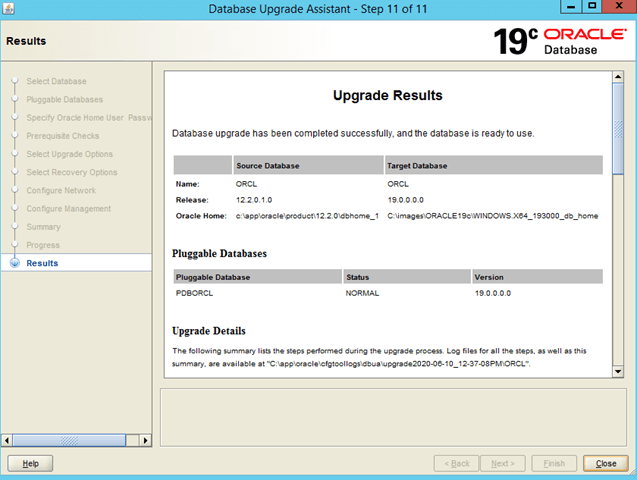Click the vertical scrollbar thumb in results

tap(618, 130)
